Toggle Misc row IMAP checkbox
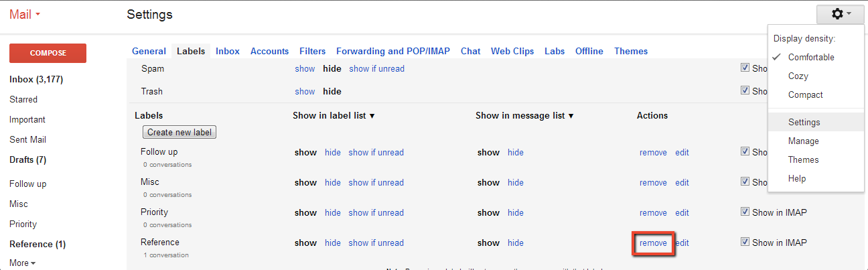The image size is (868, 270). (x=745, y=182)
